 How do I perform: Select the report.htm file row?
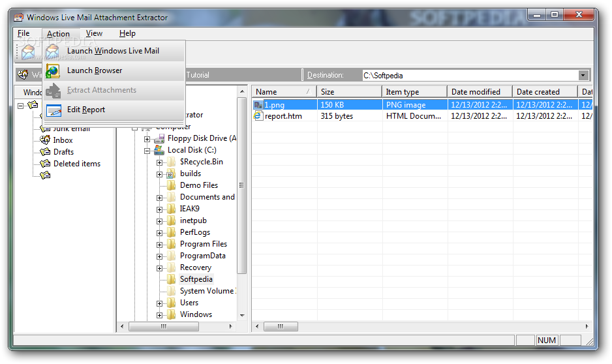(x=422, y=116)
